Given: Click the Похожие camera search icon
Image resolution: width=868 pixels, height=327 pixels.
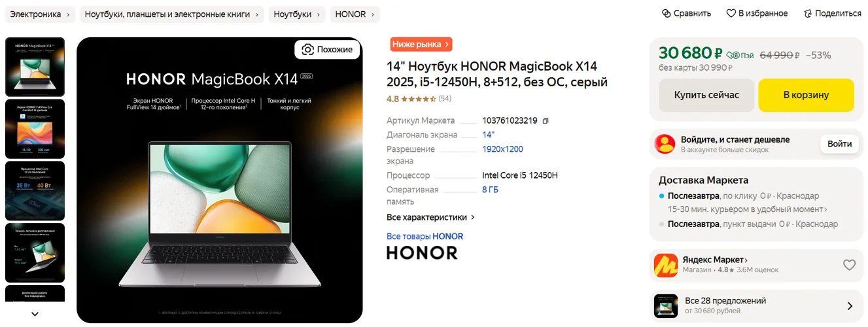Looking at the screenshot, I should [308, 49].
